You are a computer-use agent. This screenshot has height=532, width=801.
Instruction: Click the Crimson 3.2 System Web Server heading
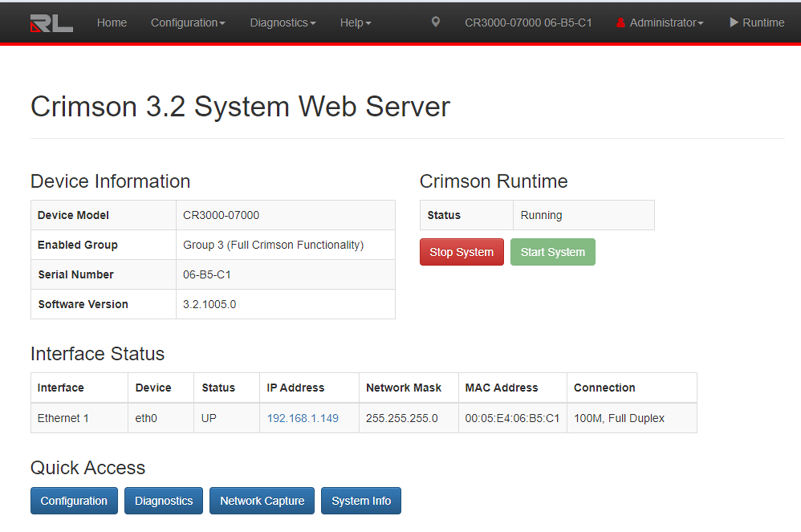point(240,107)
